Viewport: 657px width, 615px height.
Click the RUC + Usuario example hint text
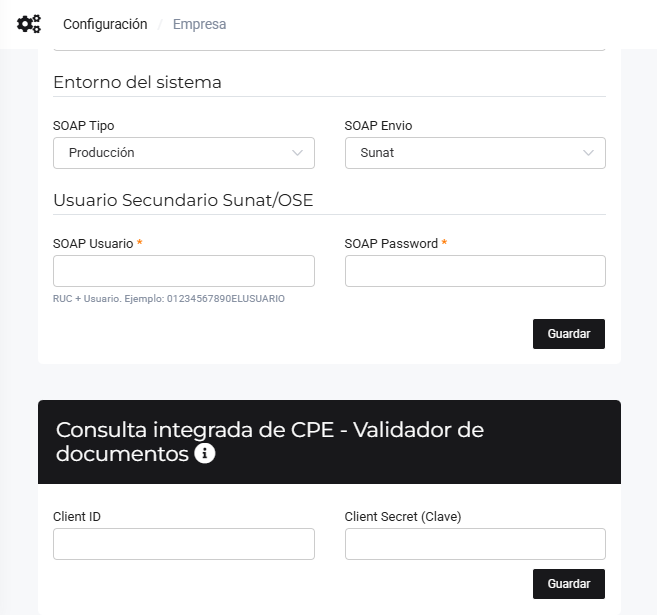point(169,298)
